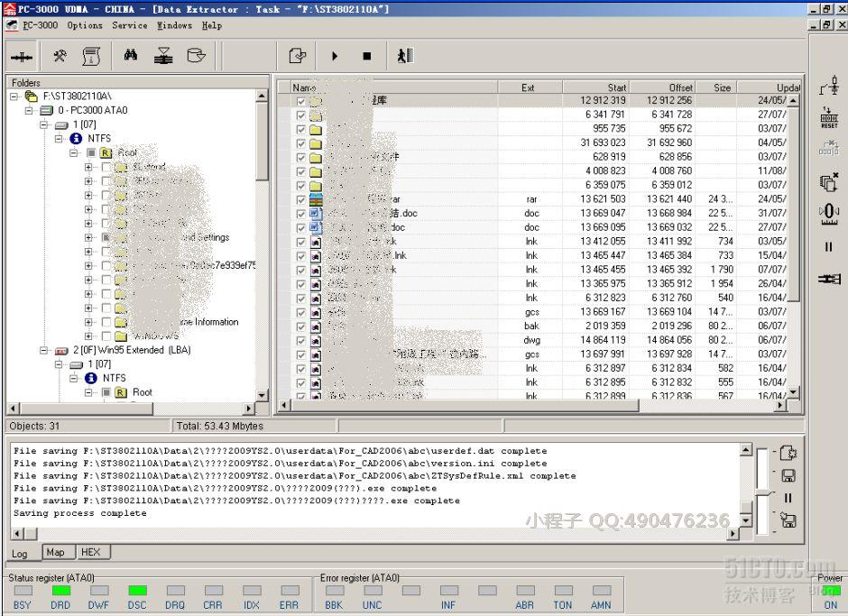Collapse the 2 [0F] Win95 Extended node
The image size is (848, 616).
pos(44,350)
